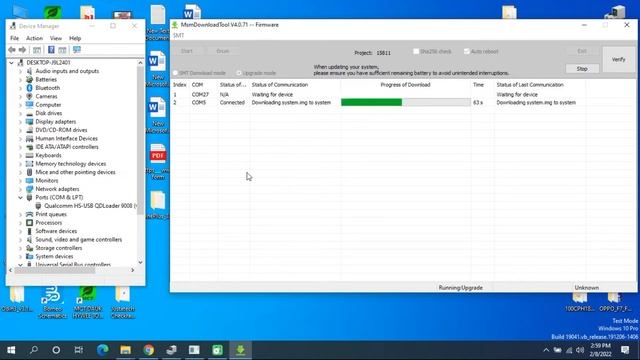Expand Sound, video and game controllers node
Image resolution: width=640 pixels, height=360 pixels.
tap(20, 240)
